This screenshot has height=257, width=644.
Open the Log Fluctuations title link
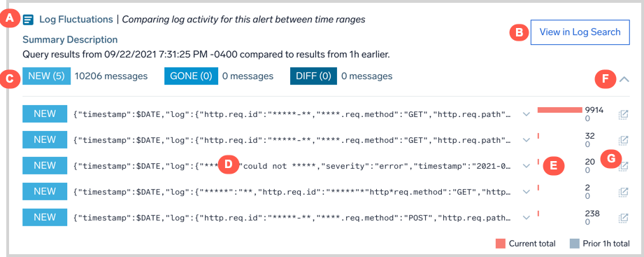76,20
